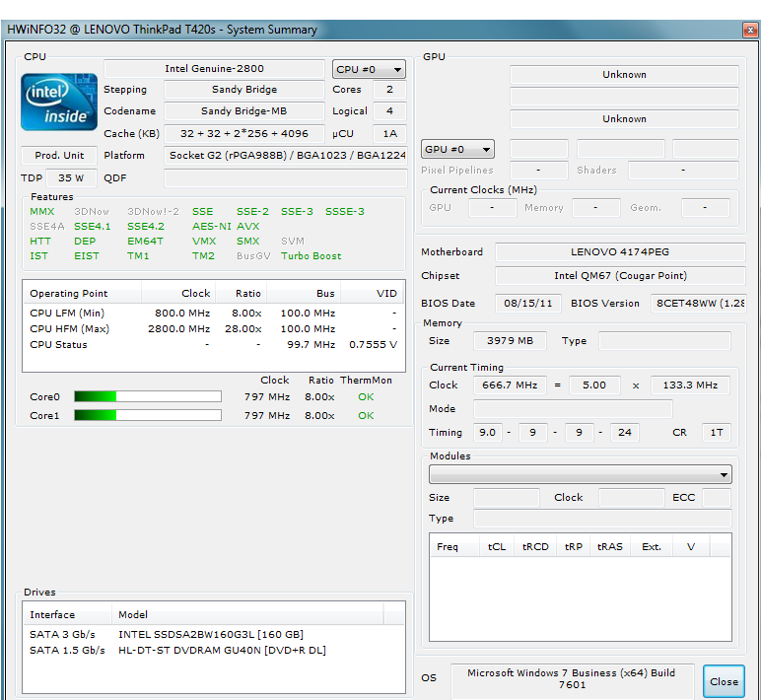Click the VID column header
This screenshot has height=700, width=761.
tap(373, 293)
